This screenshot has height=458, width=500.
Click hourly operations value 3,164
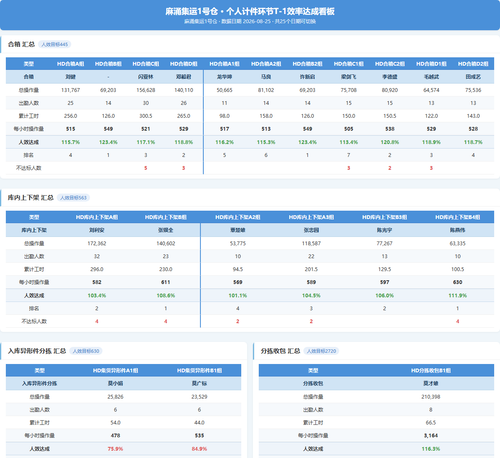pyautogui.click(x=431, y=436)
